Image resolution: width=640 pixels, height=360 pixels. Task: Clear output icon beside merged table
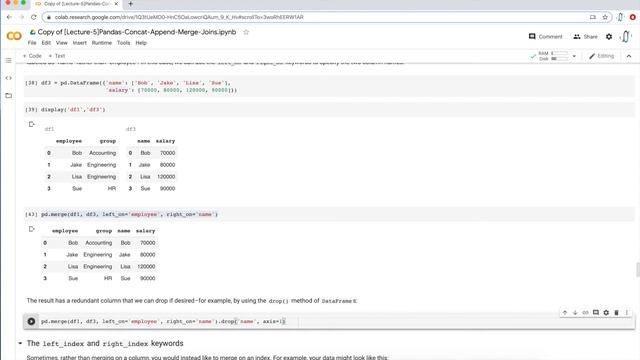pyautogui.click(x=31, y=229)
